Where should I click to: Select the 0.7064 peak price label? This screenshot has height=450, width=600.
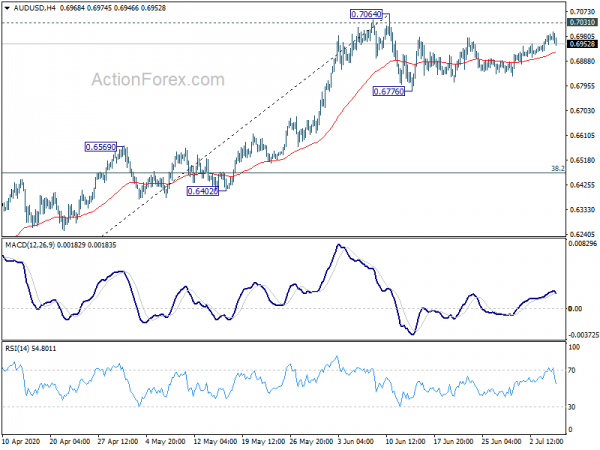click(367, 15)
